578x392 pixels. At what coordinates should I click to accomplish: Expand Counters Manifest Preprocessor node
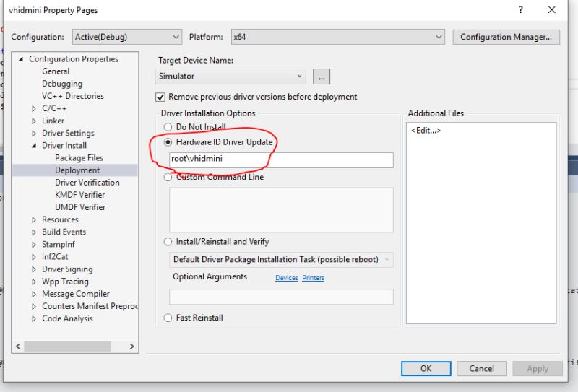pyautogui.click(x=34, y=307)
